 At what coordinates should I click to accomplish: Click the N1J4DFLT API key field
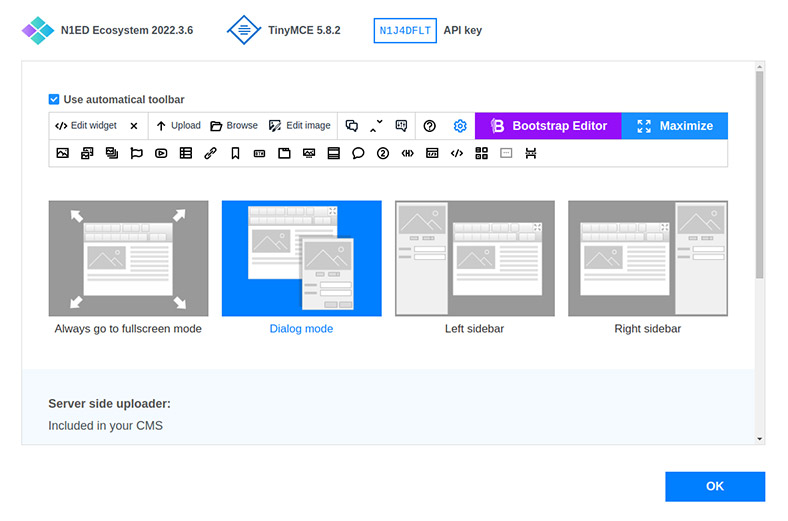[405, 31]
